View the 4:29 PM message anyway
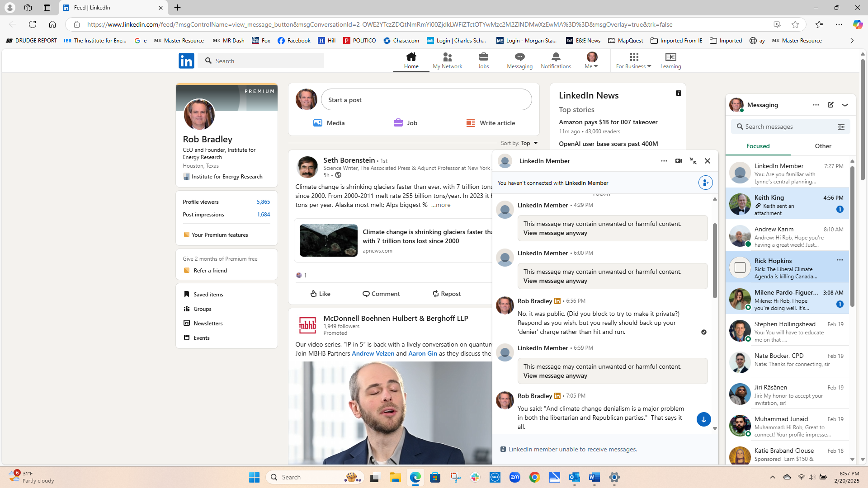 [555, 233]
